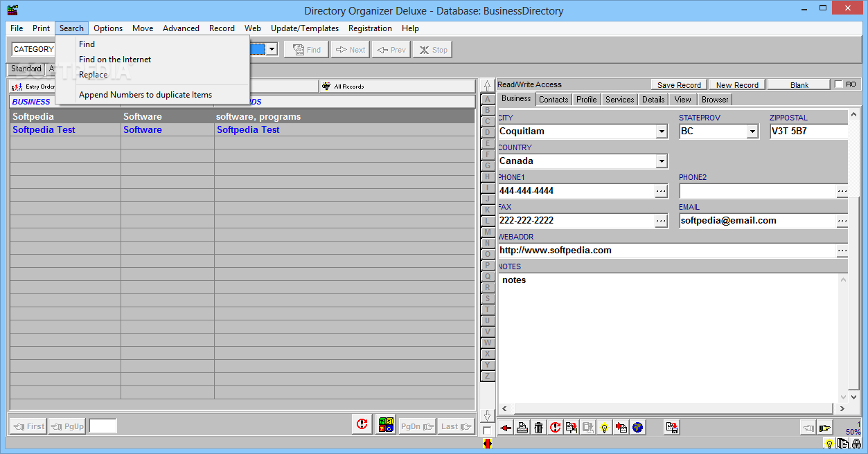Click the refresh icon in the record toolbar
Screen dimensions: 868x454
(555, 427)
